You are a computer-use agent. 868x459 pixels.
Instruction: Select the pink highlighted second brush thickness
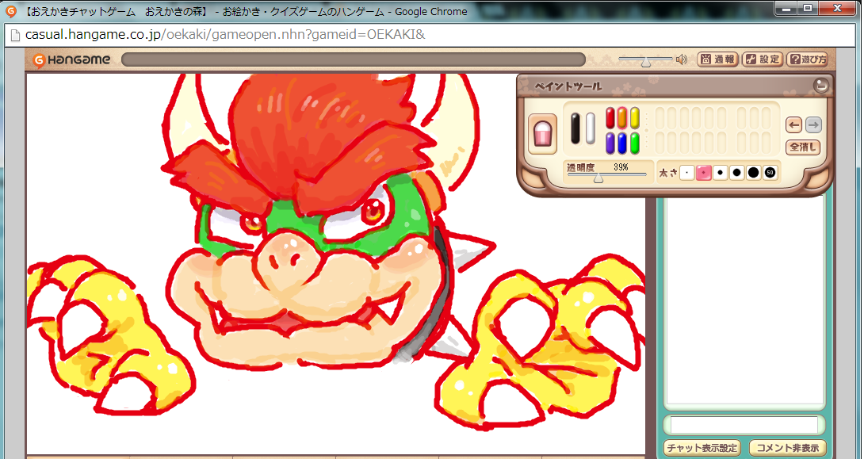704,173
